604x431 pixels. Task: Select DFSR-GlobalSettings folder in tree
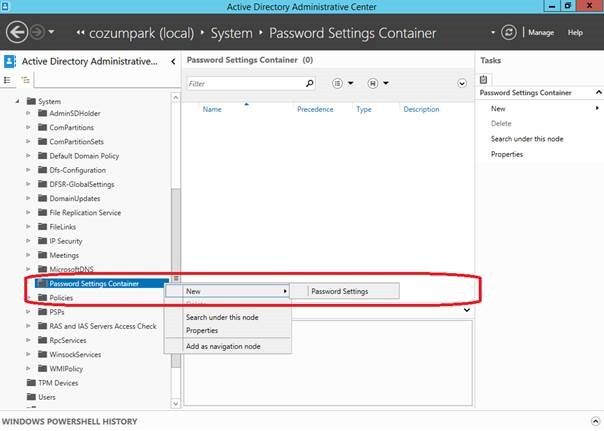point(82,184)
